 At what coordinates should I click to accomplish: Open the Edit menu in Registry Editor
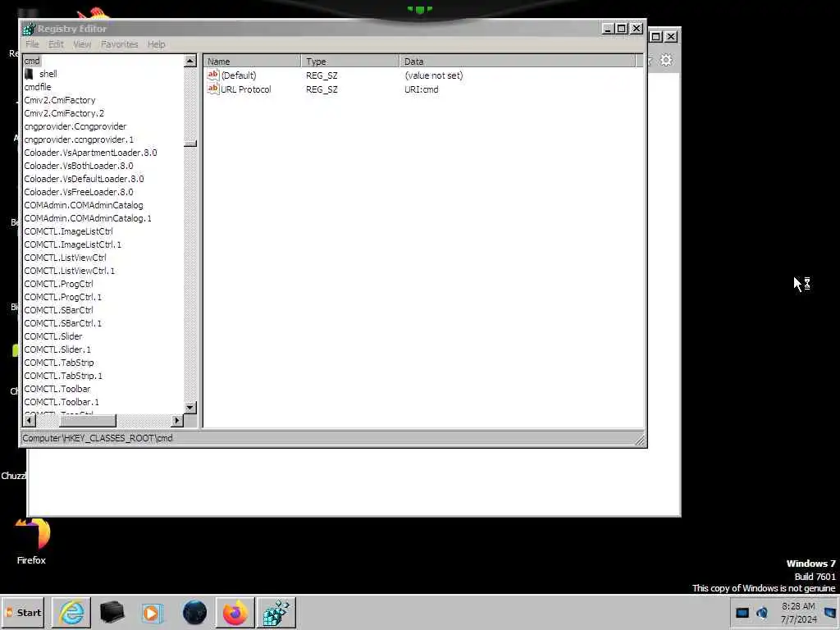(56, 44)
